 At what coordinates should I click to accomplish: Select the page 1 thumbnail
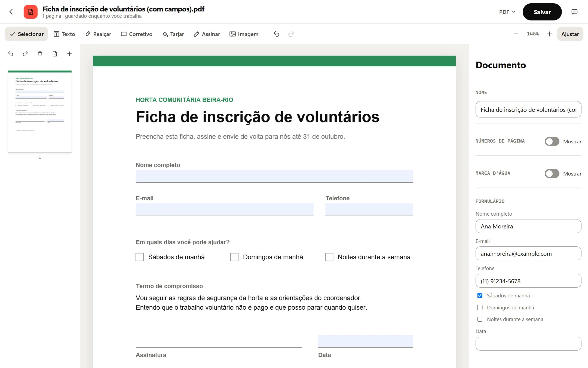[40, 111]
